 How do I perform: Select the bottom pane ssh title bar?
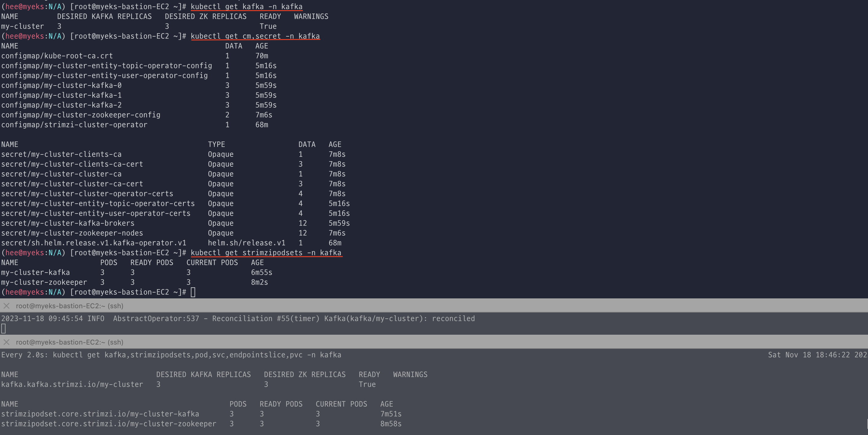coord(70,342)
